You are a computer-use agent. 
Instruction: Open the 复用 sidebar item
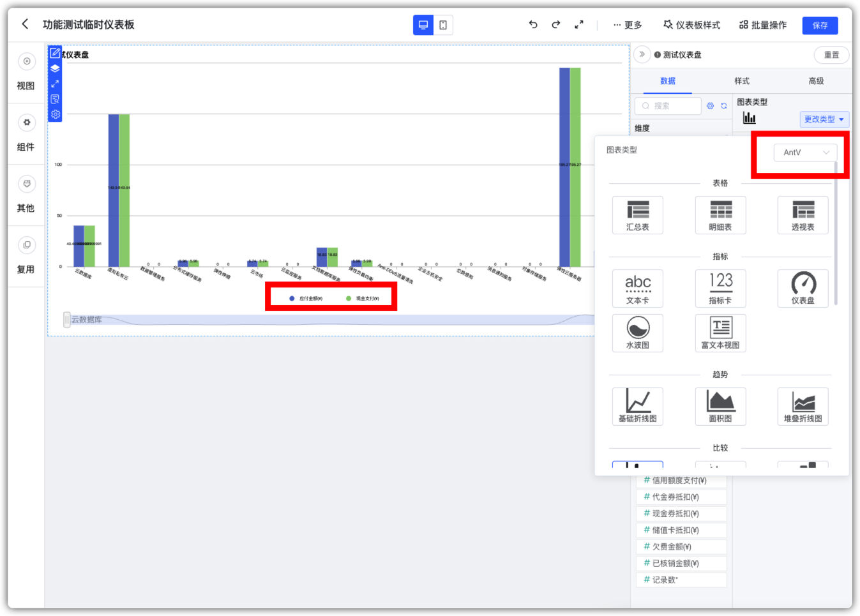26,256
